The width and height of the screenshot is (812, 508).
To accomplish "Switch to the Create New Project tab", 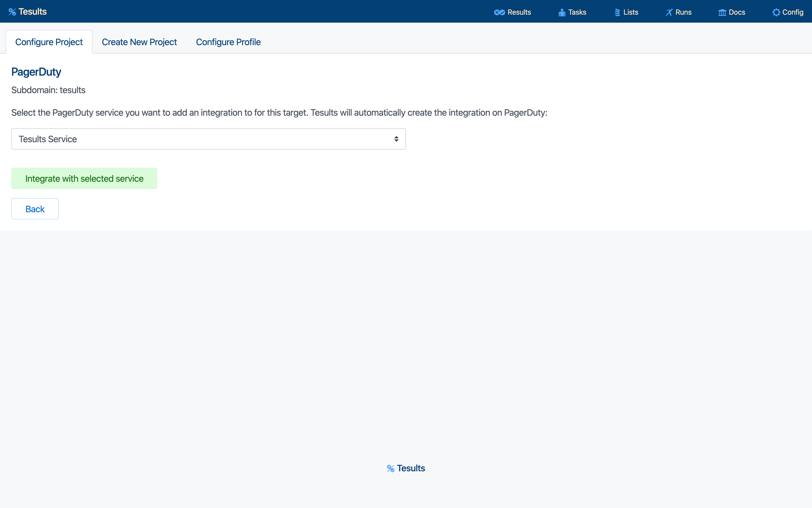I will pyautogui.click(x=139, y=42).
